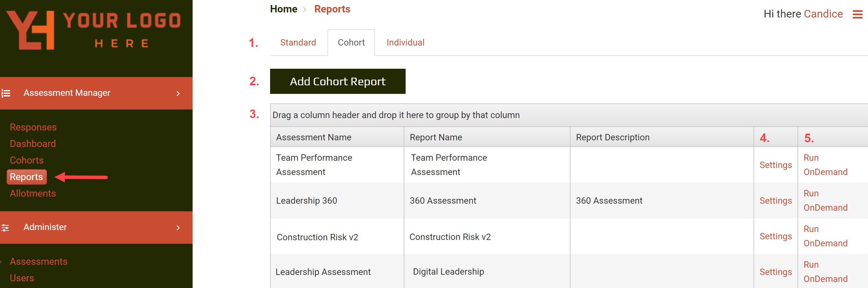Open Responses in the sidebar
The width and height of the screenshot is (868, 288).
click(33, 127)
